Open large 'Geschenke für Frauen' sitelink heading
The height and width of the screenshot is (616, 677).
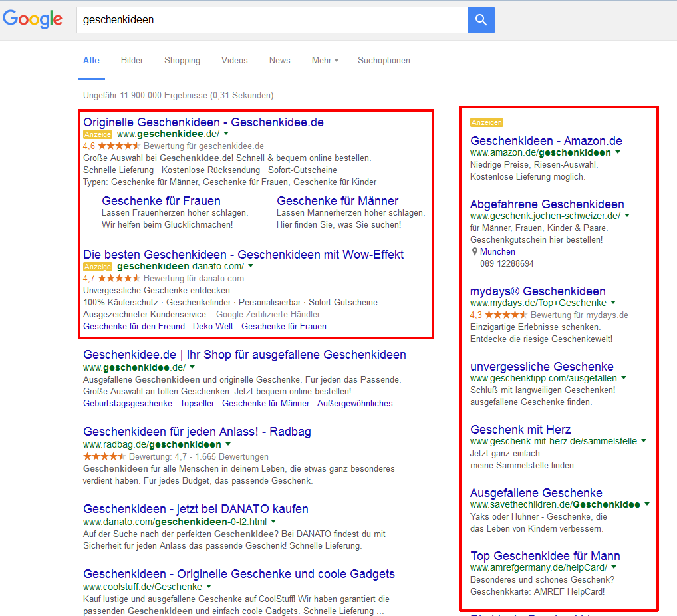(161, 201)
